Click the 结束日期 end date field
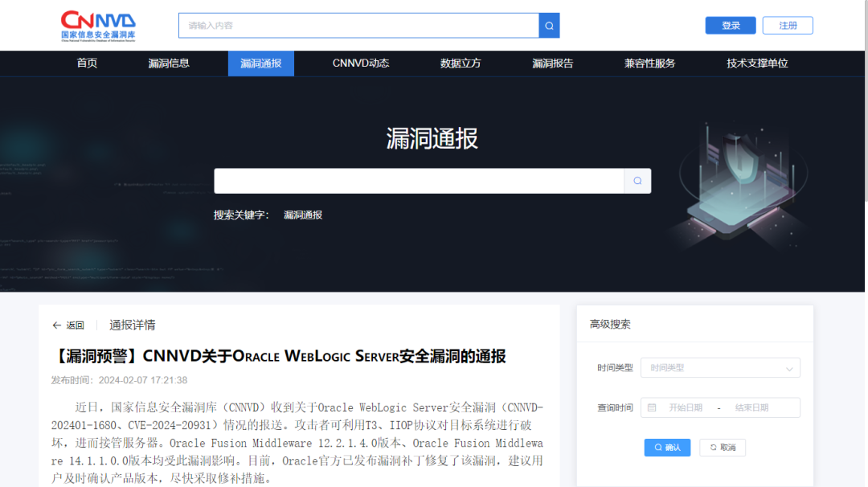Viewport: 868px width, 487px height. pos(751,407)
